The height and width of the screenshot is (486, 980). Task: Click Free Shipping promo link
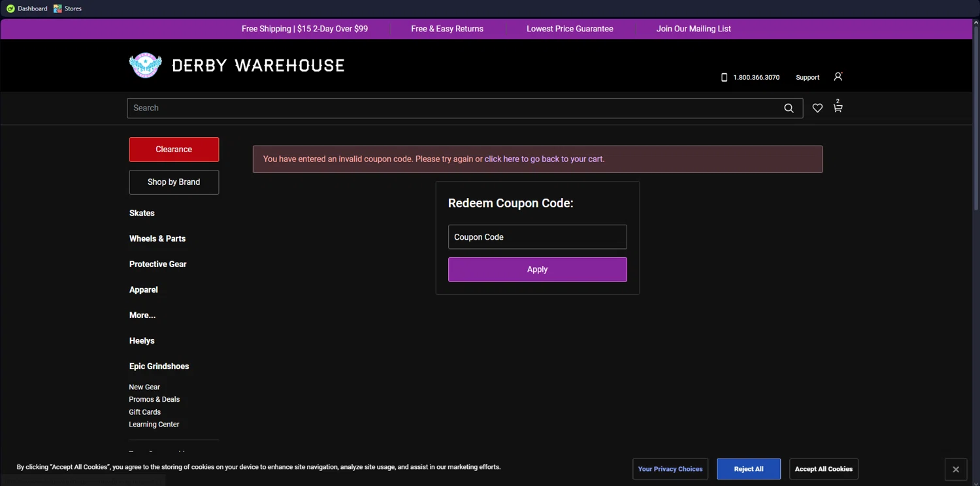(304, 29)
